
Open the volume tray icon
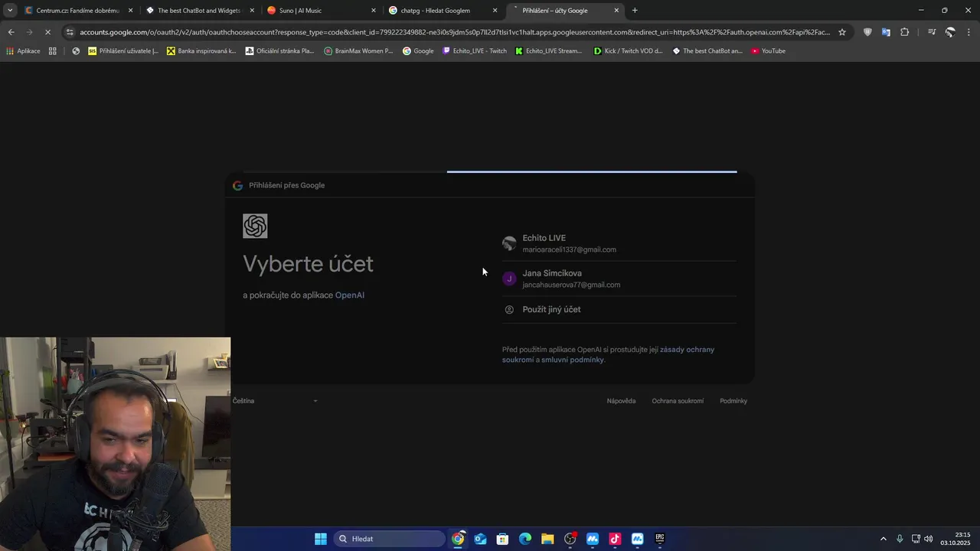point(929,539)
